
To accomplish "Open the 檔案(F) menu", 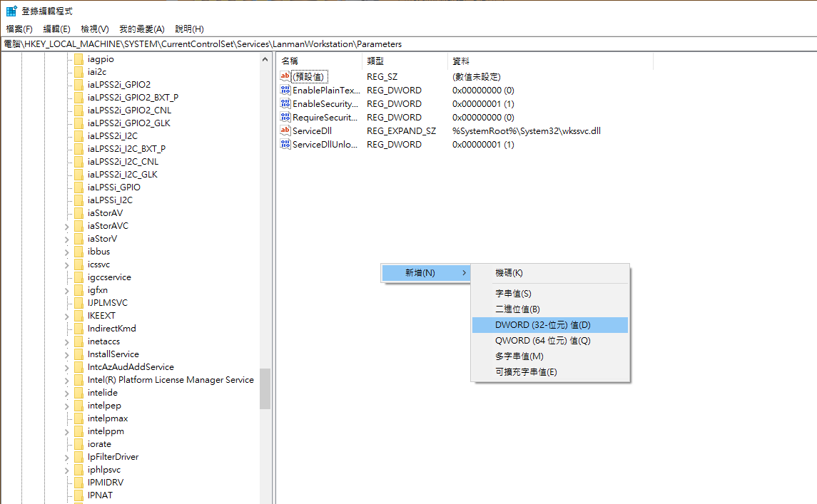I will pyautogui.click(x=19, y=29).
